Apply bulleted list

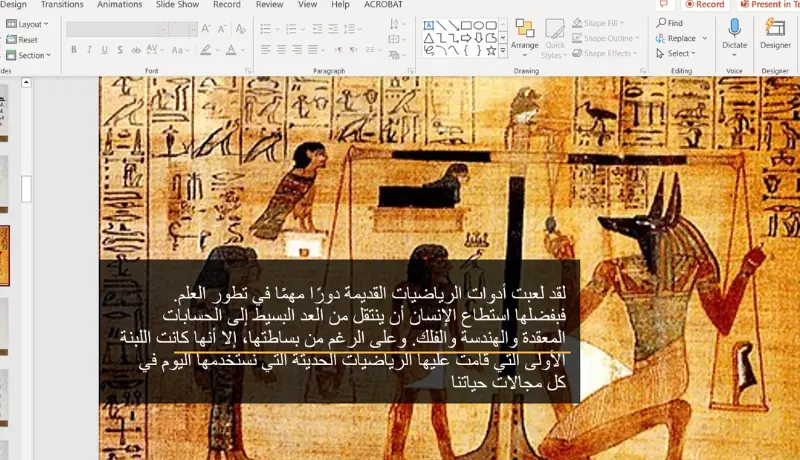tap(266, 29)
